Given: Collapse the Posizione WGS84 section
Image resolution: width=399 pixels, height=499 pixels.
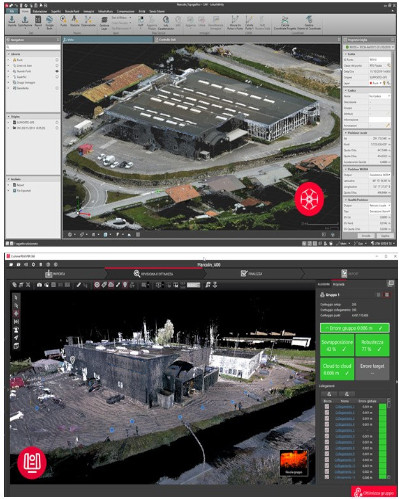Looking at the screenshot, I should pos(346,169).
